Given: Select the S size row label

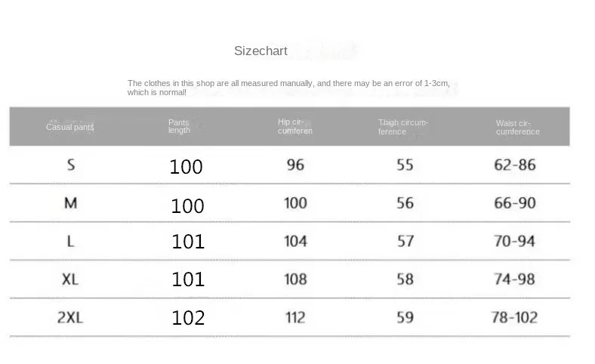Looking at the screenshot, I should 71,165.
